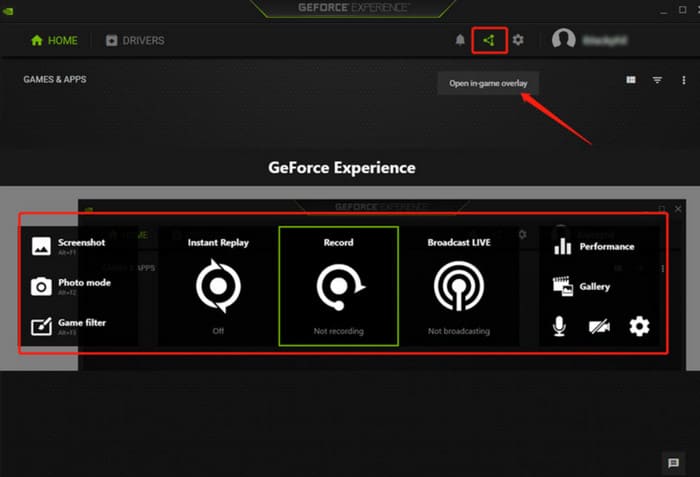The height and width of the screenshot is (477, 700).
Task: Open the Performance panel
Action: click(595, 246)
